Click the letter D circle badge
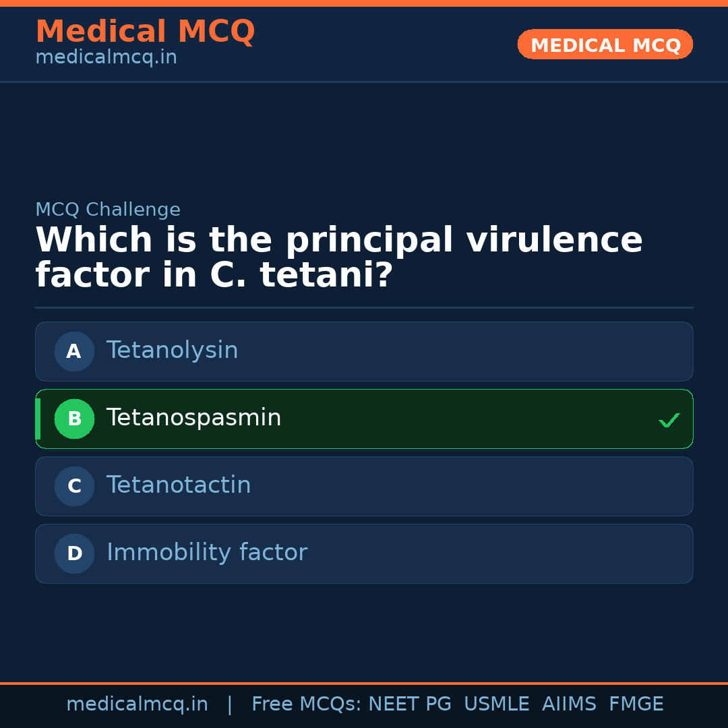Viewport: 728px width, 728px height. click(x=74, y=553)
